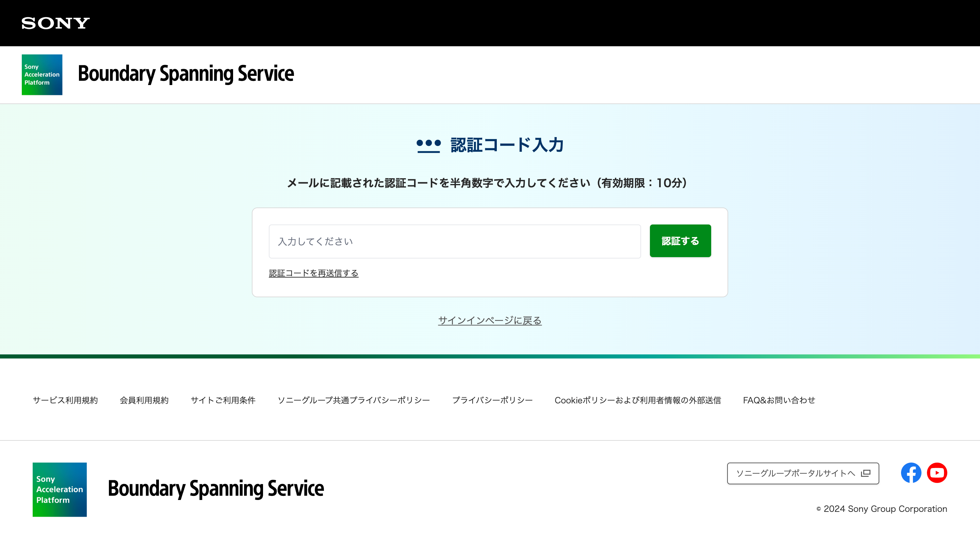Click the external link icon in portal button
This screenshot has height=551, width=980.
[865, 473]
